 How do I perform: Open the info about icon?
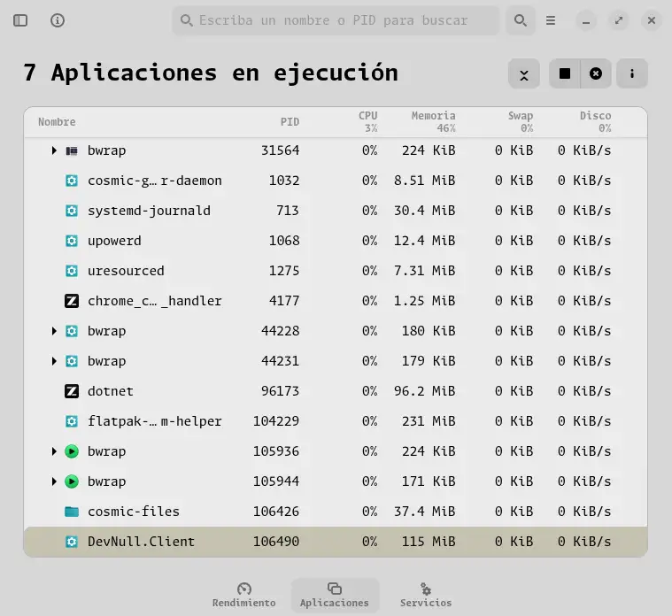58,20
